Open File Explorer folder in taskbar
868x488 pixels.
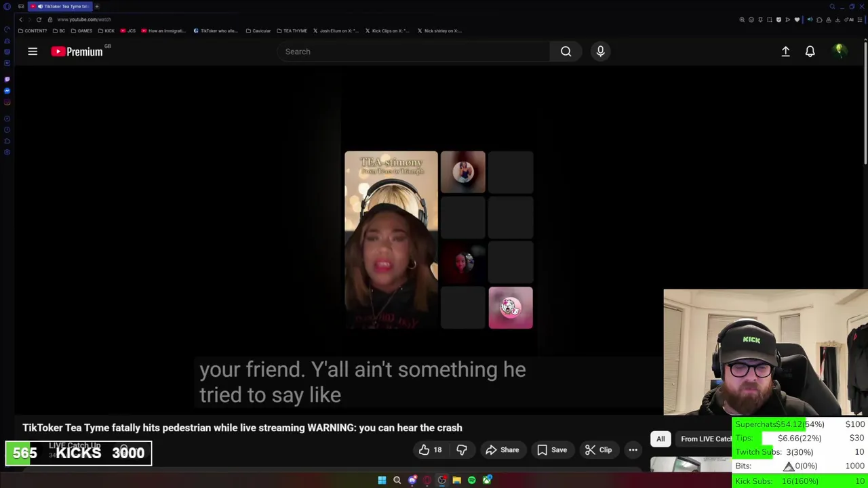click(456, 480)
